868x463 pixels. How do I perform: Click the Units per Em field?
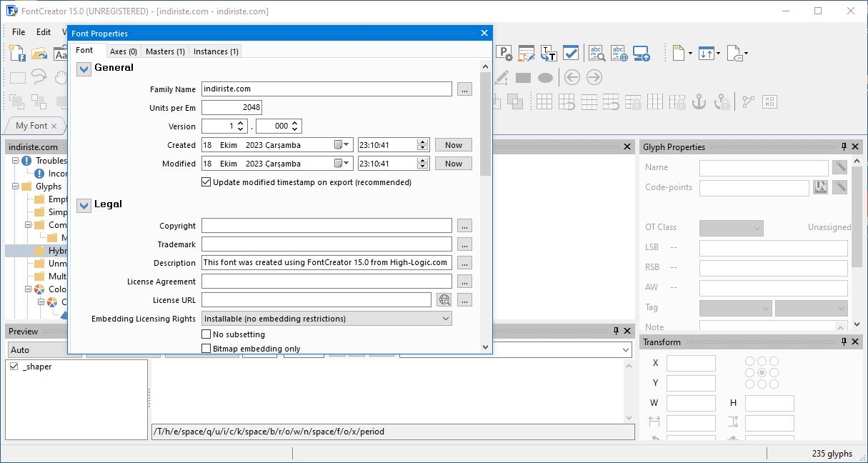(x=231, y=108)
